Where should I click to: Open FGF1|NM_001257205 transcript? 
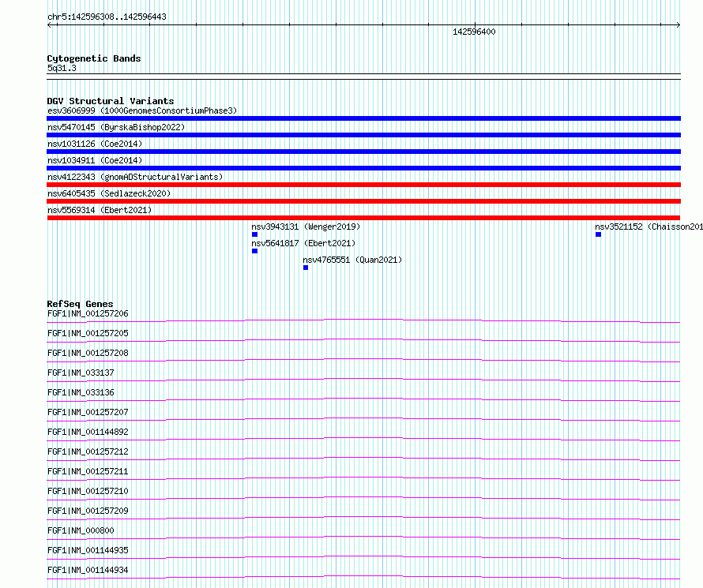point(88,333)
